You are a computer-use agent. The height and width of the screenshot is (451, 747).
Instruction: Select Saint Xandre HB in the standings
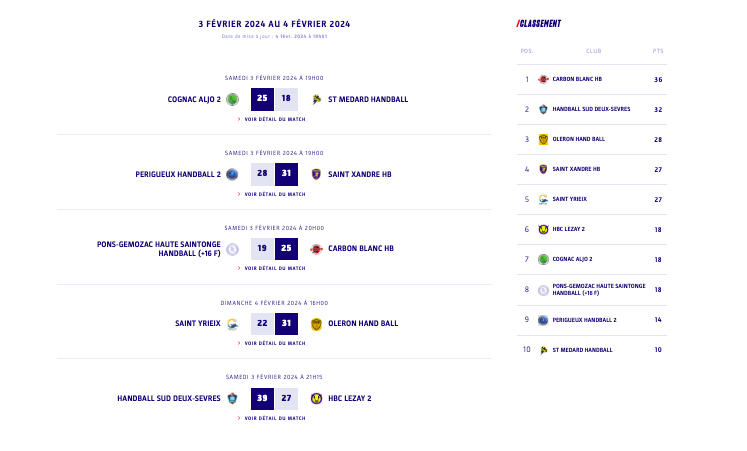pos(576,169)
